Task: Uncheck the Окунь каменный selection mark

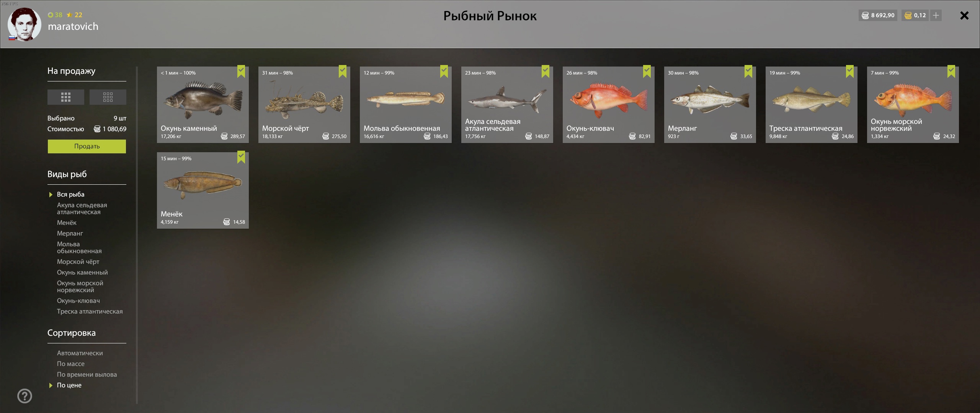Action: [x=241, y=72]
